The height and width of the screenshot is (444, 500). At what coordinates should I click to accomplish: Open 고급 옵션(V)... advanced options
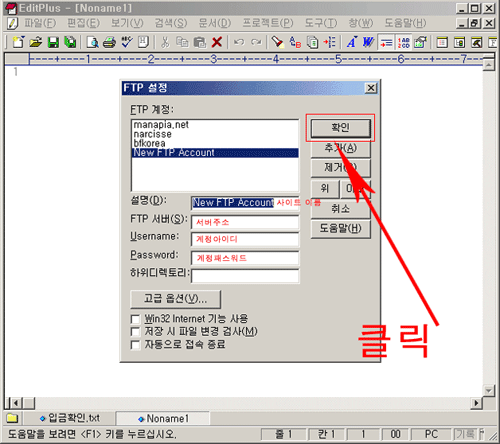pos(175,299)
